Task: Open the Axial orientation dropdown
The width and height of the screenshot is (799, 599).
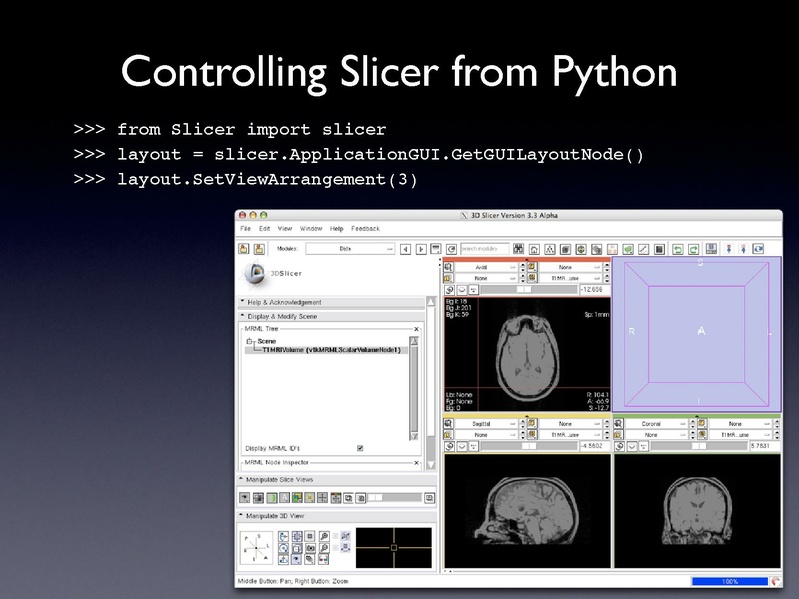Action: (486, 267)
